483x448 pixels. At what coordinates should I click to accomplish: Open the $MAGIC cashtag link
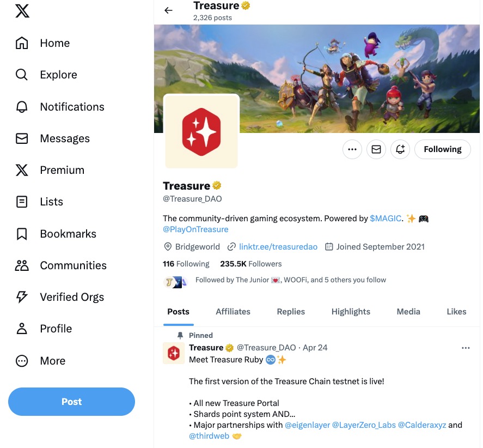pos(386,219)
